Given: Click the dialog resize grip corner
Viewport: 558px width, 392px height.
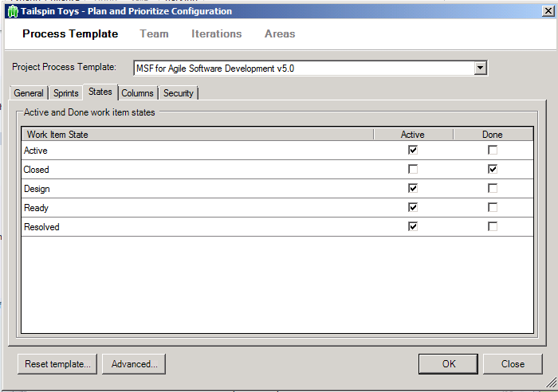Looking at the screenshot, I should click(552, 382).
